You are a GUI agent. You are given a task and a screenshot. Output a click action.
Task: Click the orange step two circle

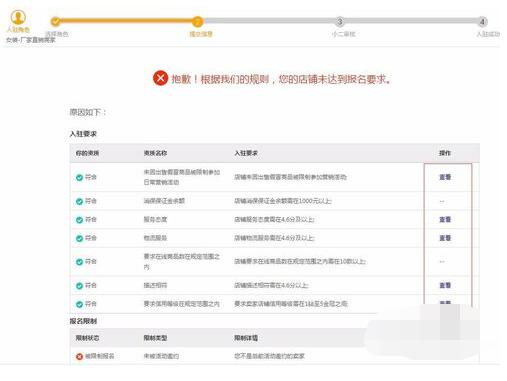197,22
